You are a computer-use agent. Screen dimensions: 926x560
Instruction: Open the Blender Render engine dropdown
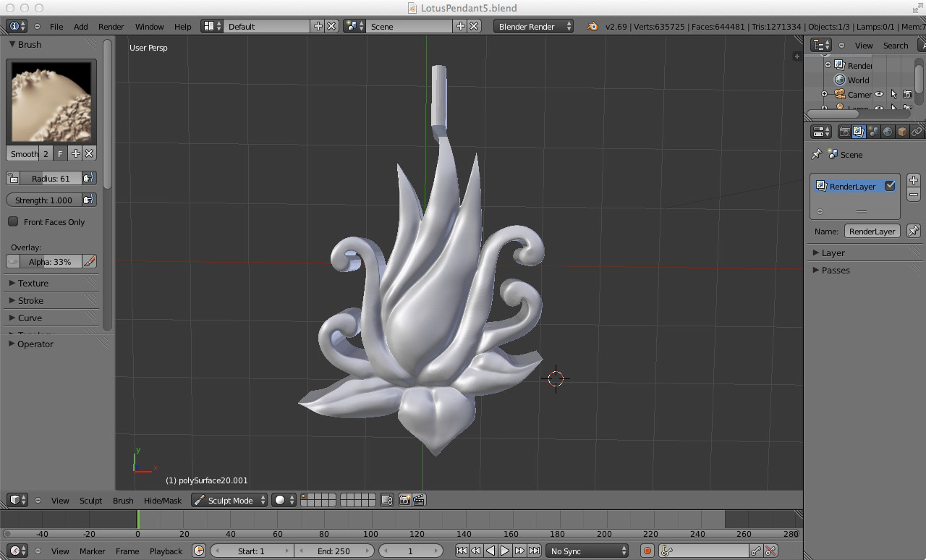tap(533, 26)
